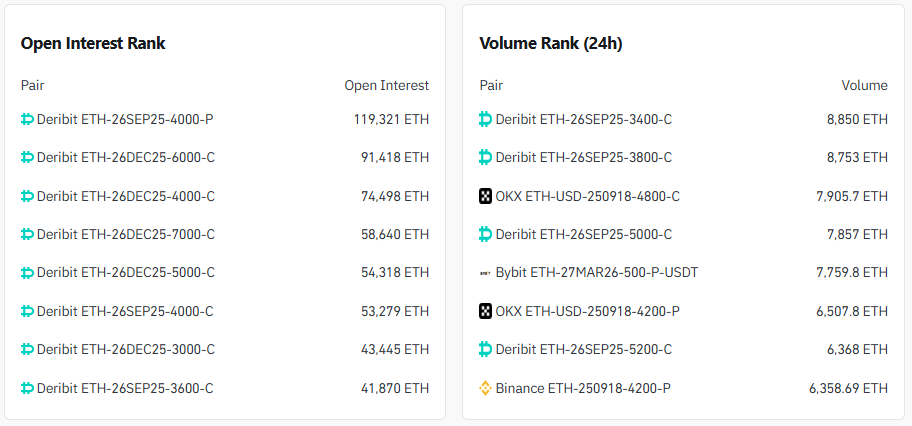This screenshot has width=912, height=426.
Task: Click open interest value 58,640 ETH
Action: point(395,234)
